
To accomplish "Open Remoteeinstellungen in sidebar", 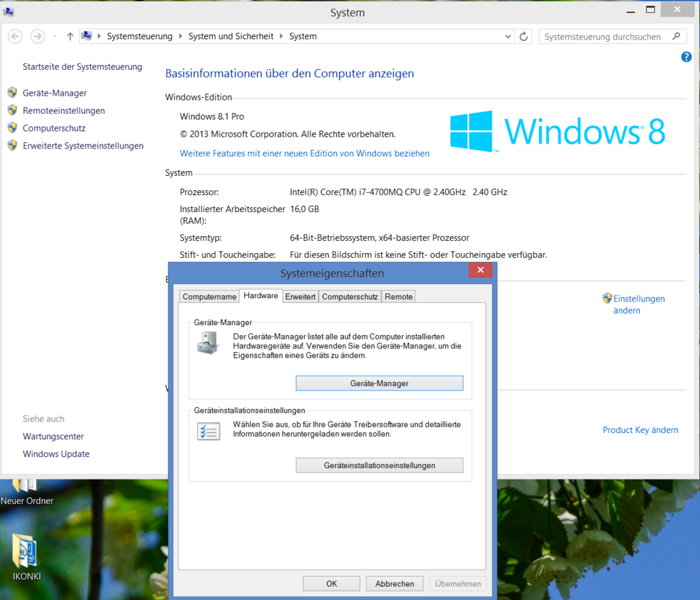I will coord(64,110).
